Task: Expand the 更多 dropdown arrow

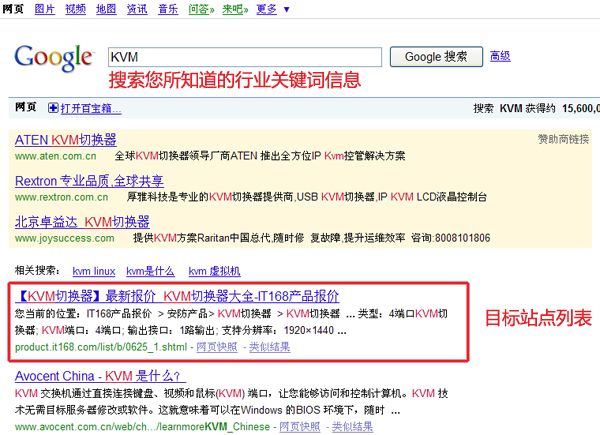Action: click(287, 10)
